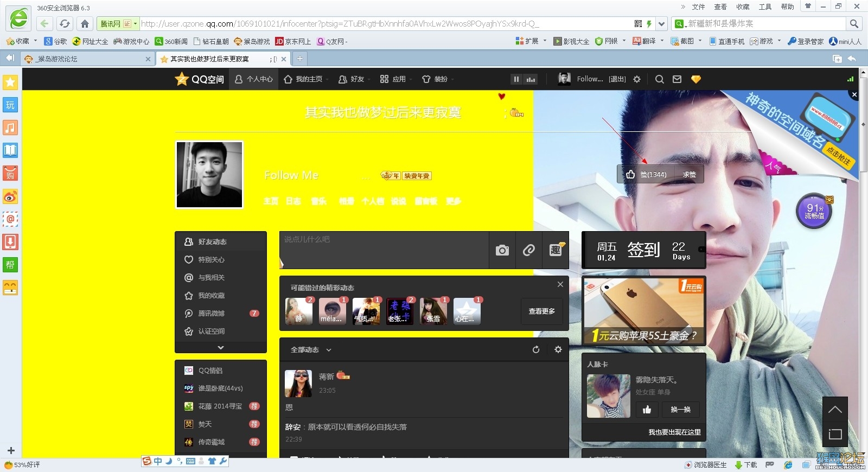Screen dimensions: 868x472
Task: Click 查看更多 in missed updates
Action: 542,311
